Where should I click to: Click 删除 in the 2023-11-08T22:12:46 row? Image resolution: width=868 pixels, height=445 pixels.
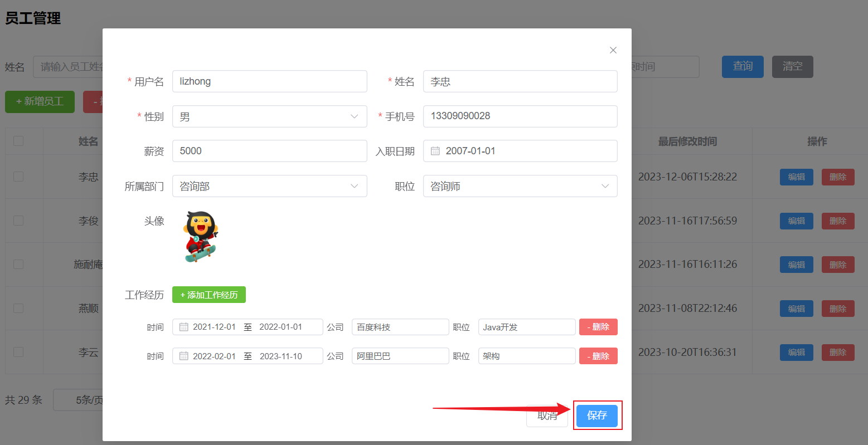point(838,309)
